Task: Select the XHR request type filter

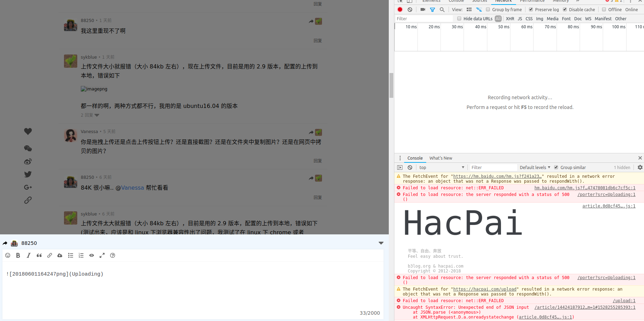Action: [510, 19]
